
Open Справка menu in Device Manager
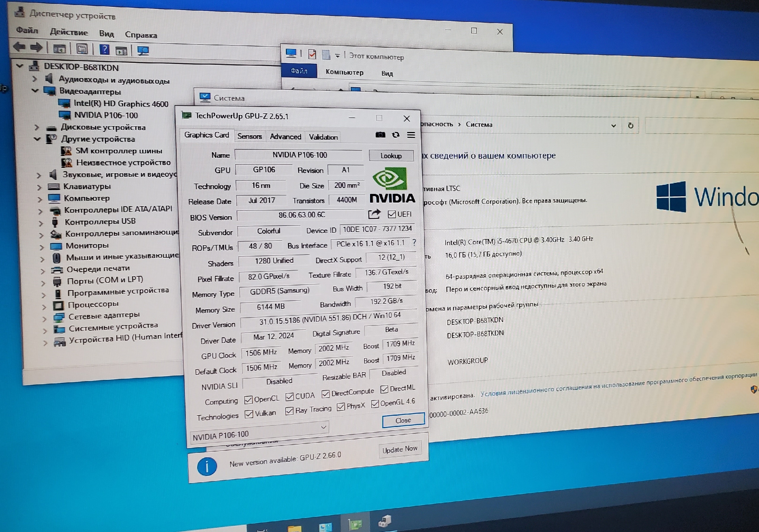pyautogui.click(x=141, y=35)
